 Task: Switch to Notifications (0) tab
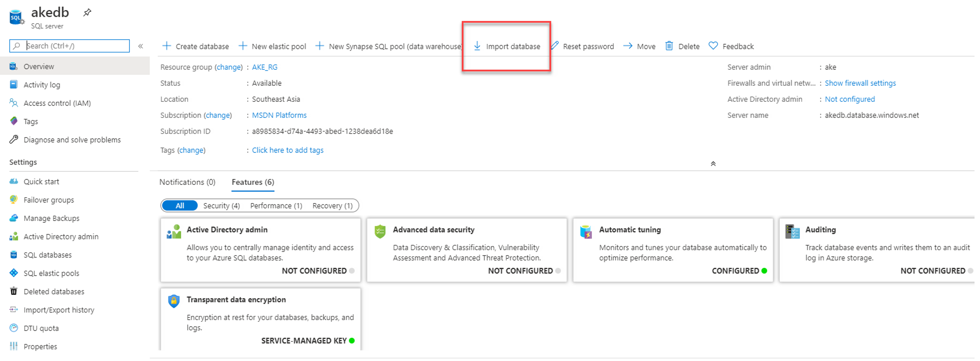point(187,182)
